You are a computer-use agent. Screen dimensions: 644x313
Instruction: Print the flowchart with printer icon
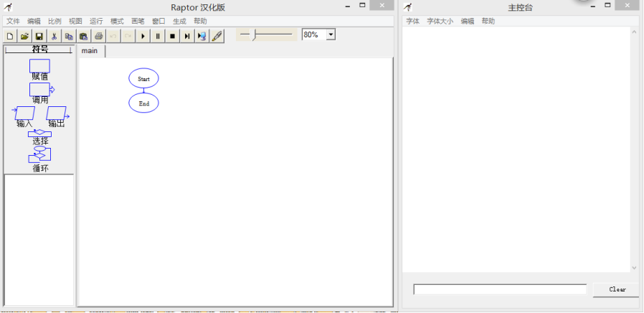coord(98,36)
